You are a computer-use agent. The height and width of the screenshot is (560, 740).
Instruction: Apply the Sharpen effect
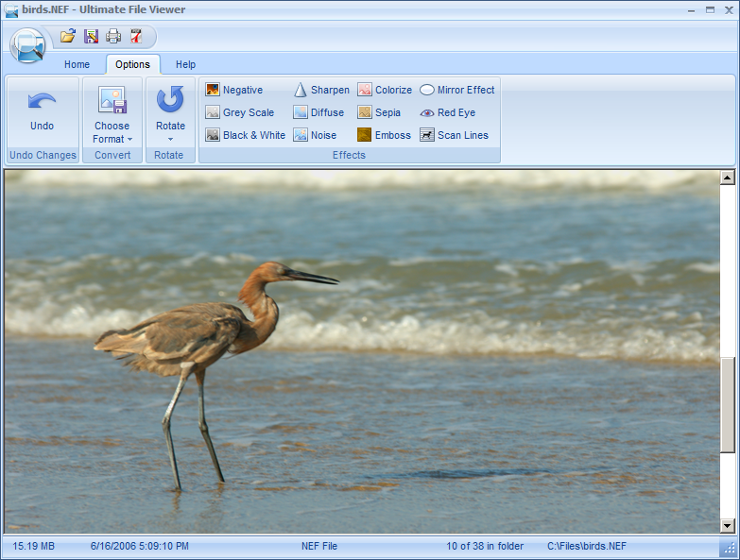pos(321,90)
